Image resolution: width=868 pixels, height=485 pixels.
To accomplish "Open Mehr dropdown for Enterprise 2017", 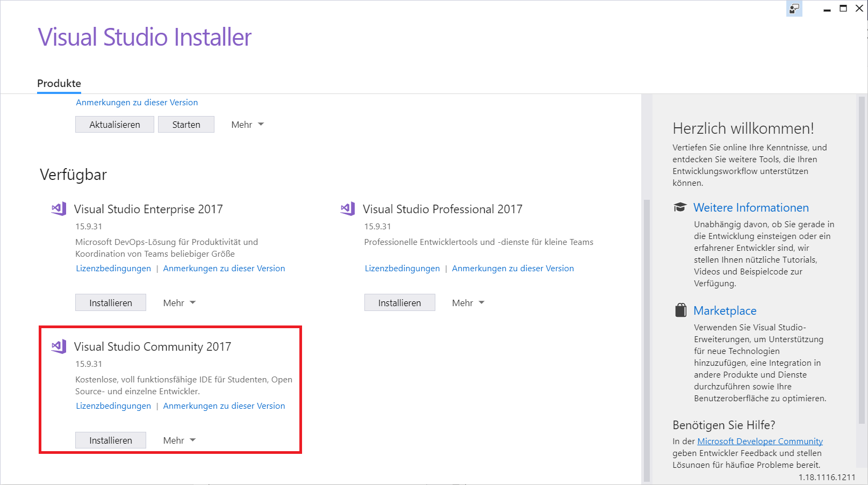I will [179, 303].
